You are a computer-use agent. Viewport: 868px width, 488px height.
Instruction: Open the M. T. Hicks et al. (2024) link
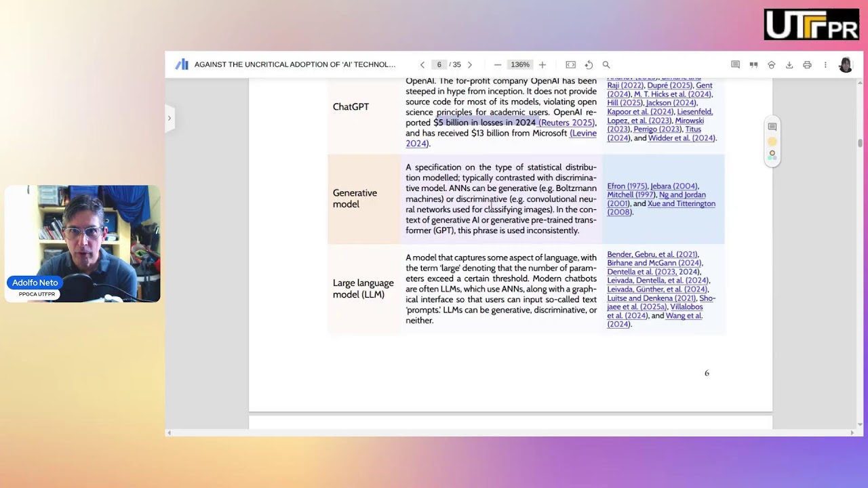click(673, 94)
